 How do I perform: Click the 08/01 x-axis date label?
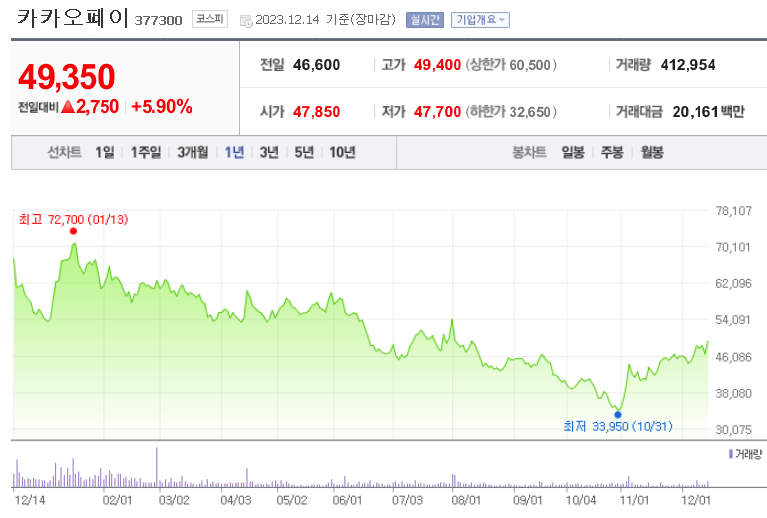pos(466,500)
